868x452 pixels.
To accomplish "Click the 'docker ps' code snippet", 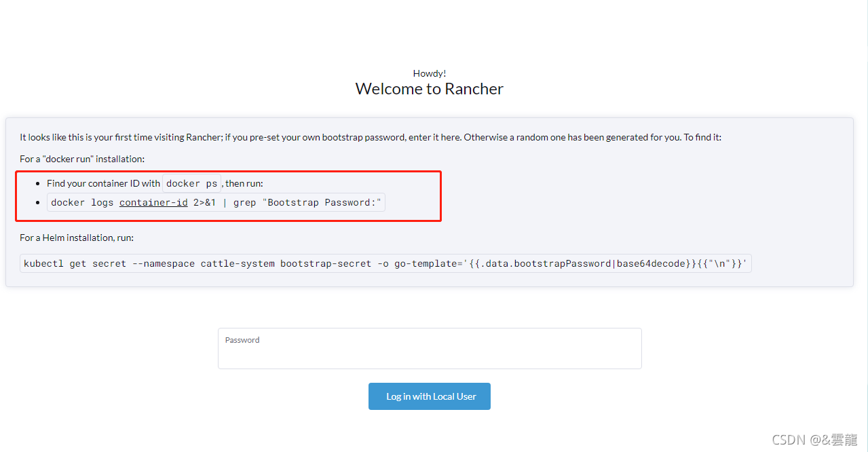I will [192, 183].
